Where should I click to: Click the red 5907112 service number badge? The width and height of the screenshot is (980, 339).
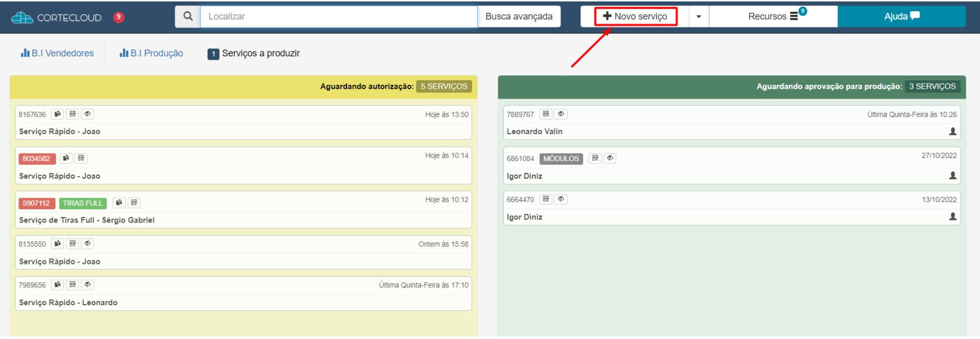point(37,203)
